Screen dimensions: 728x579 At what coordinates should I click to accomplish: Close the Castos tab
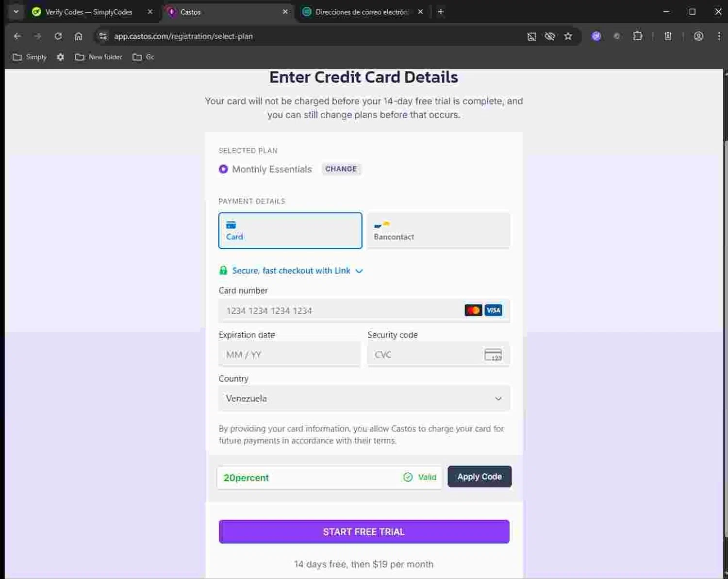[x=285, y=12]
